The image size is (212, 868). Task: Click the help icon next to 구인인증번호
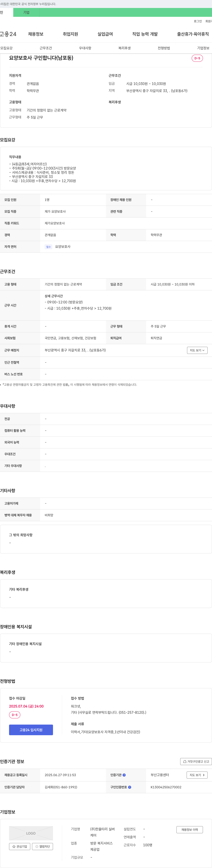130,787
